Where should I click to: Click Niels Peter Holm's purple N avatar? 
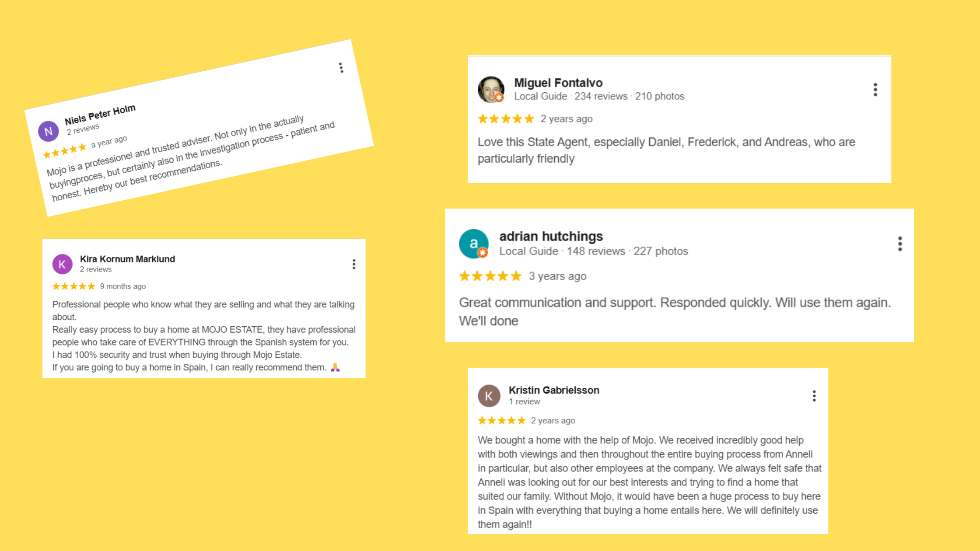[49, 131]
